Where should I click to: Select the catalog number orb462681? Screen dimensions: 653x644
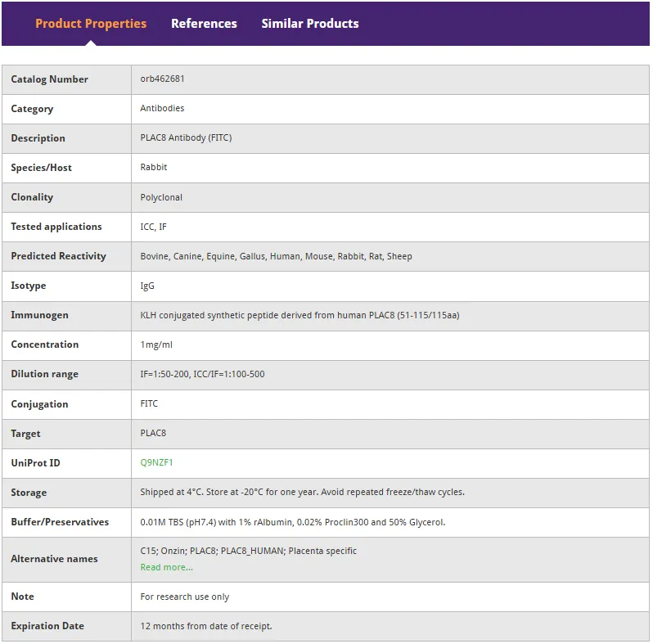coord(162,79)
